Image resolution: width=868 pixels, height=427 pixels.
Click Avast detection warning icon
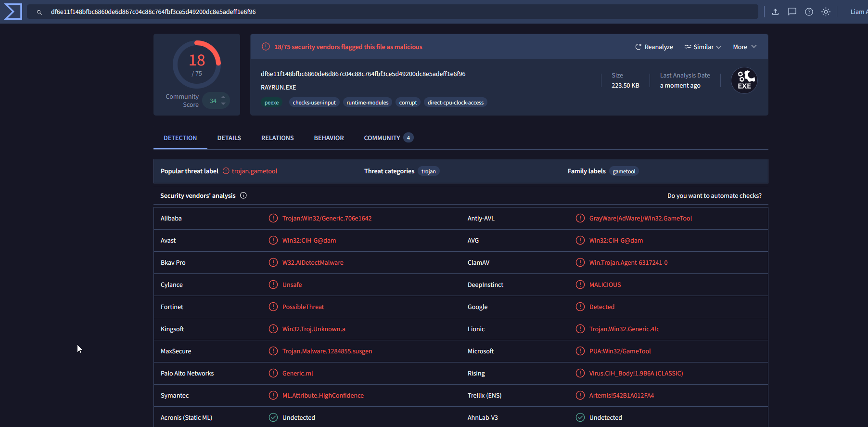click(x=273, y=240)
